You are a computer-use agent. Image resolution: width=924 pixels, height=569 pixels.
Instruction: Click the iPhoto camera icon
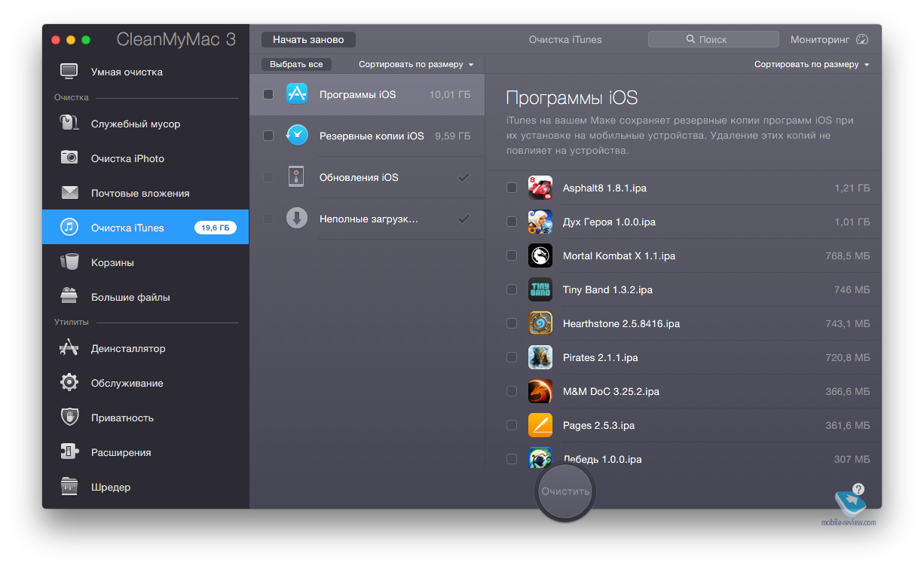point(69,158)
